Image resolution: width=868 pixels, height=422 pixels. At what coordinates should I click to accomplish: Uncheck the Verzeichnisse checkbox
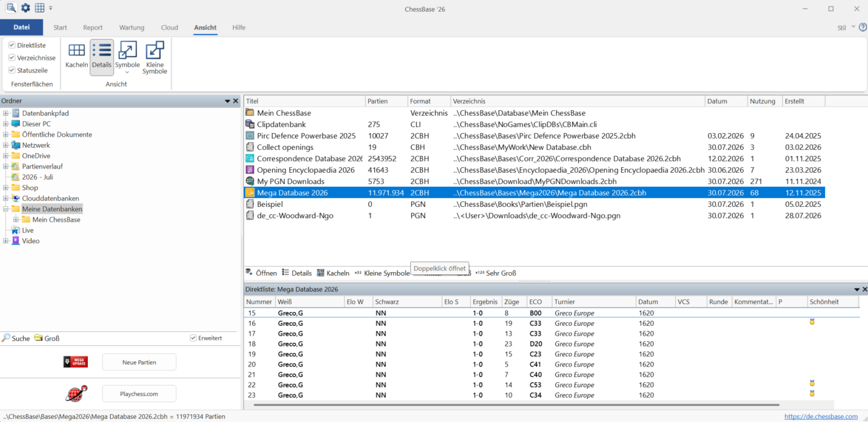coord(12,58)
